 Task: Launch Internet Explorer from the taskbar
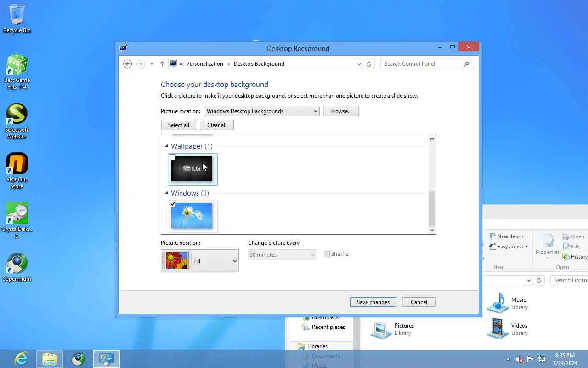[21, 359]
